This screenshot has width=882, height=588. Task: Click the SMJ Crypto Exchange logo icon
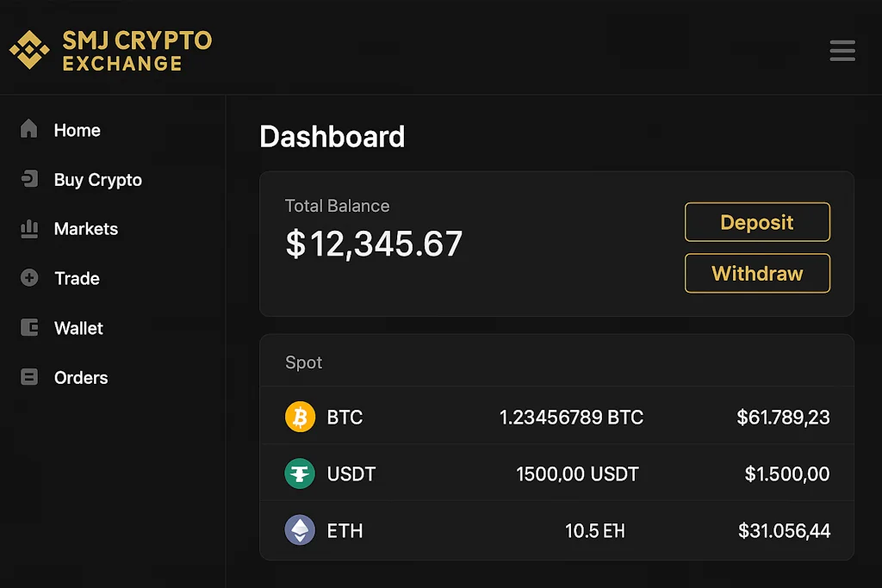(29, 50)
